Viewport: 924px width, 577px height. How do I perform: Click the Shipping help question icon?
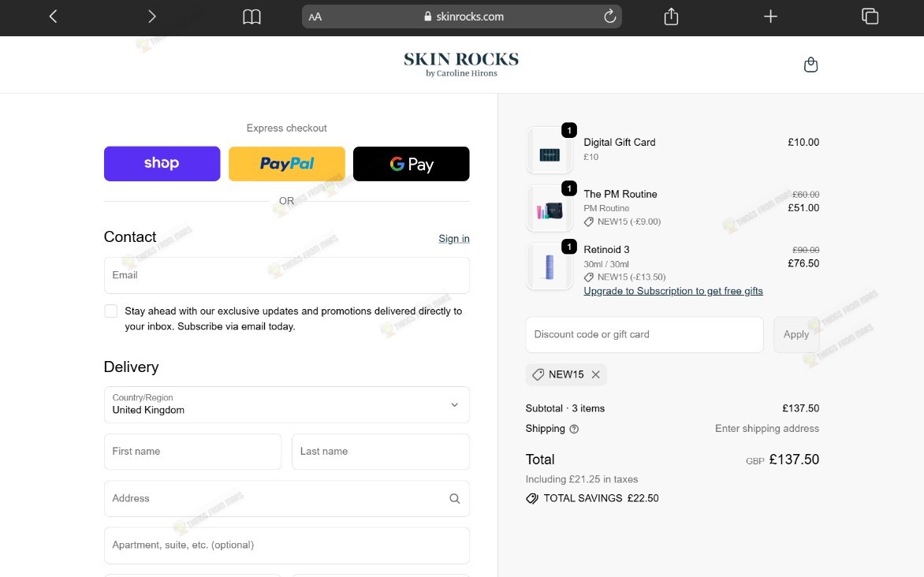574,429
